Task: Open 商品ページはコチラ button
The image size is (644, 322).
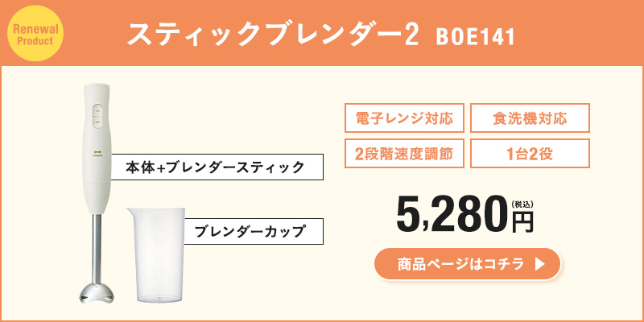Action: click(468, 264)
